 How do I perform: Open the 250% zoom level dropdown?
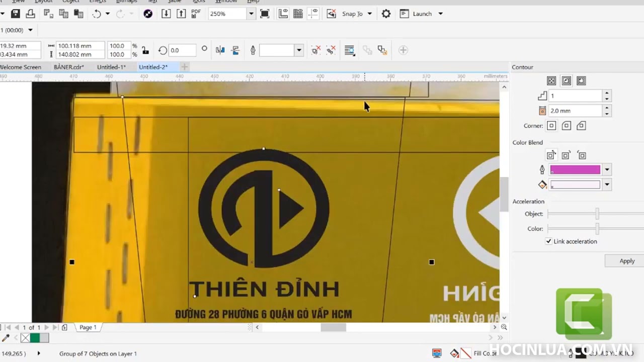pos(251,14)
